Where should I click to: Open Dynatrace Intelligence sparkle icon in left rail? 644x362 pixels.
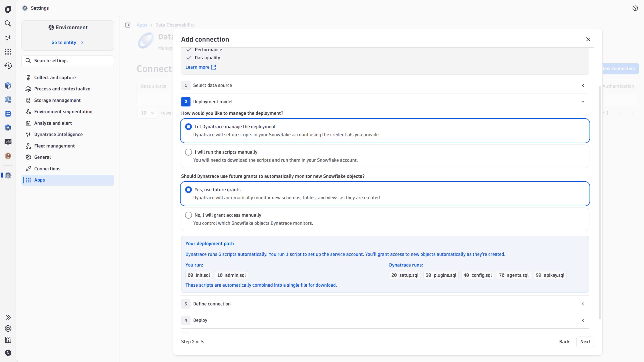point(8,38)
